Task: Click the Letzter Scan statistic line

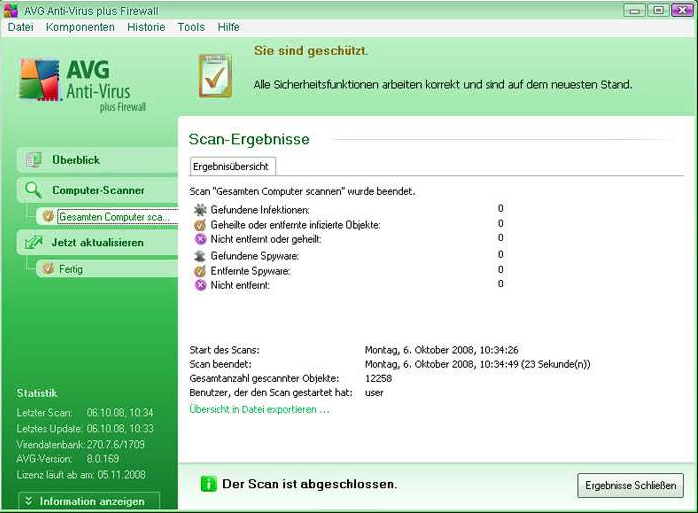Action: point(85,413)
